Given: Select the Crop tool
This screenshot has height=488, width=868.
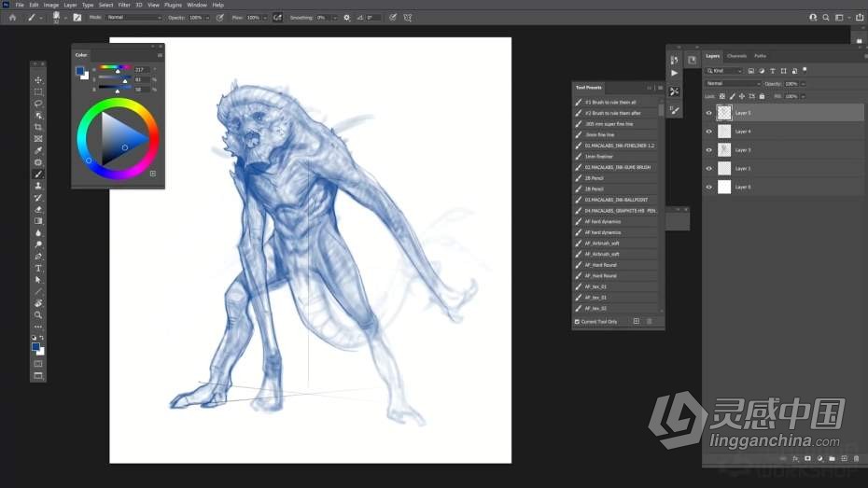Looking at the screenshot, I should tap(38, 127).
